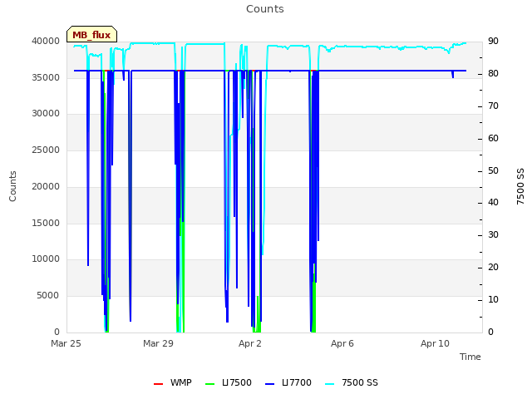
Task: Click the 60 right axis label
Action: [493, 139]
